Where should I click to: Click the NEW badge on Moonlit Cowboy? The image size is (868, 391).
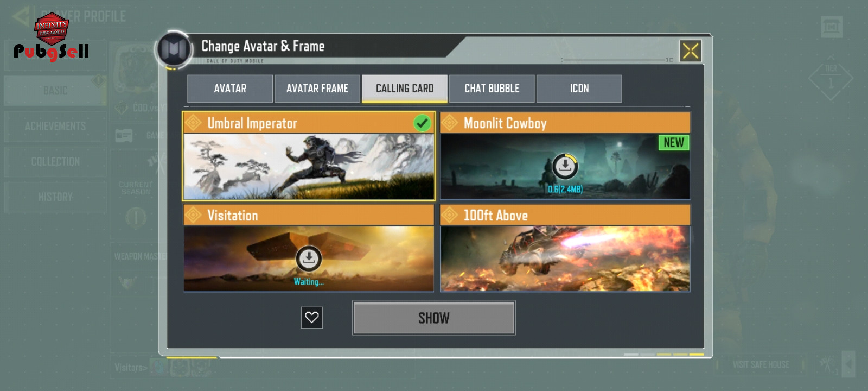click(x=674, y=143)
